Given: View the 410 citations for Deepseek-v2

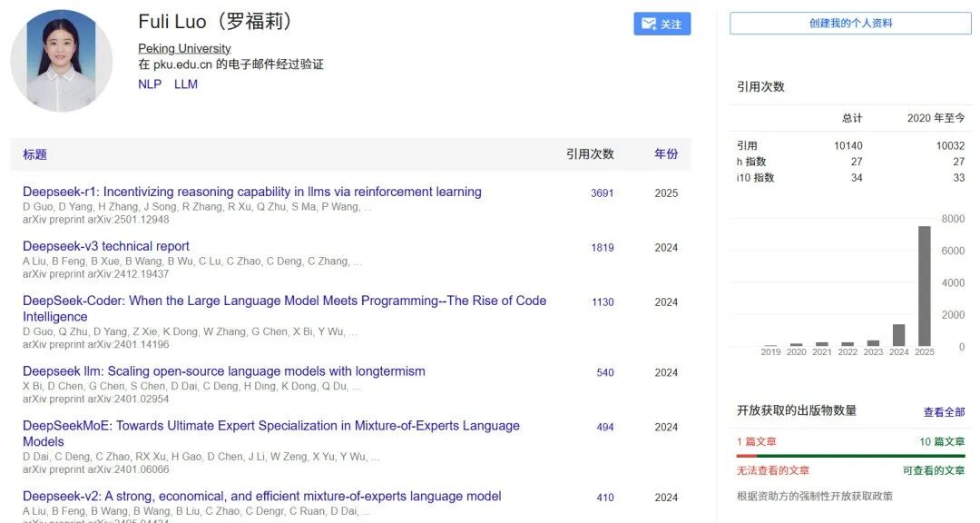Looking at the screenshot, I should (x=605, y=498).
